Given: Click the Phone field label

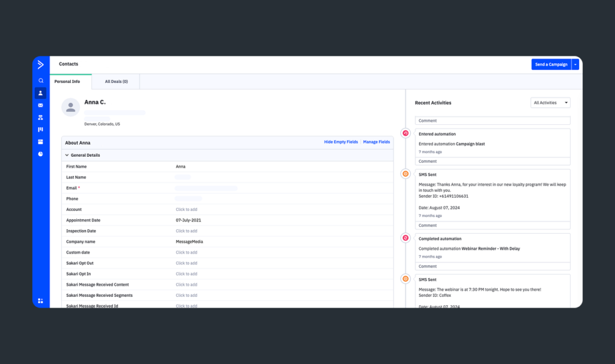Looking at the screenshot, I should pyautogui.click(x=72, y=199).
